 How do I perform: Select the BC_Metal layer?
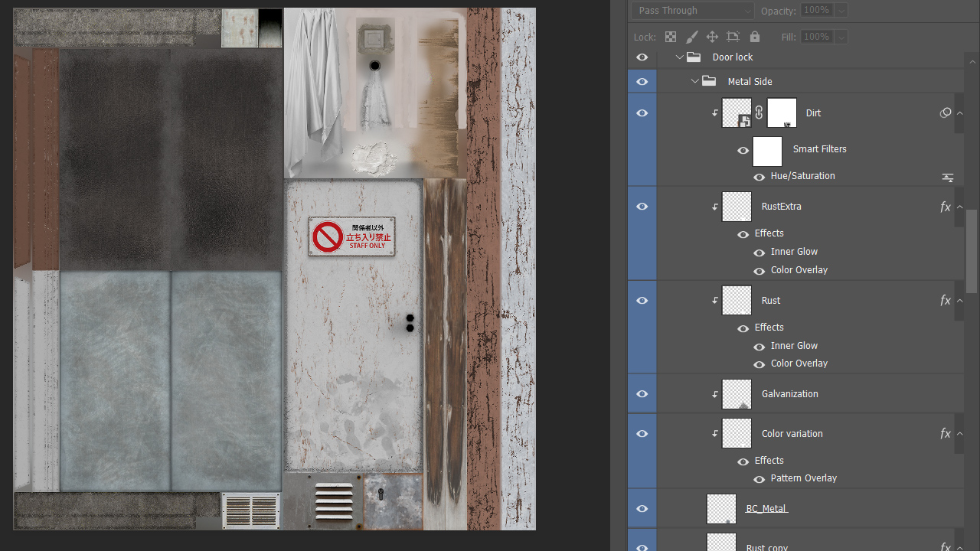[766, 509]
